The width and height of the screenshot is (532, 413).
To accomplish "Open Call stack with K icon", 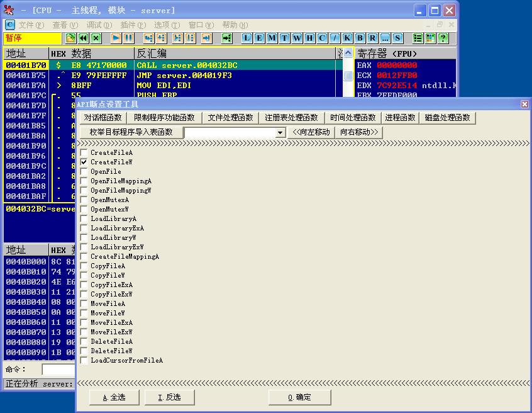I will pos(347,38).
